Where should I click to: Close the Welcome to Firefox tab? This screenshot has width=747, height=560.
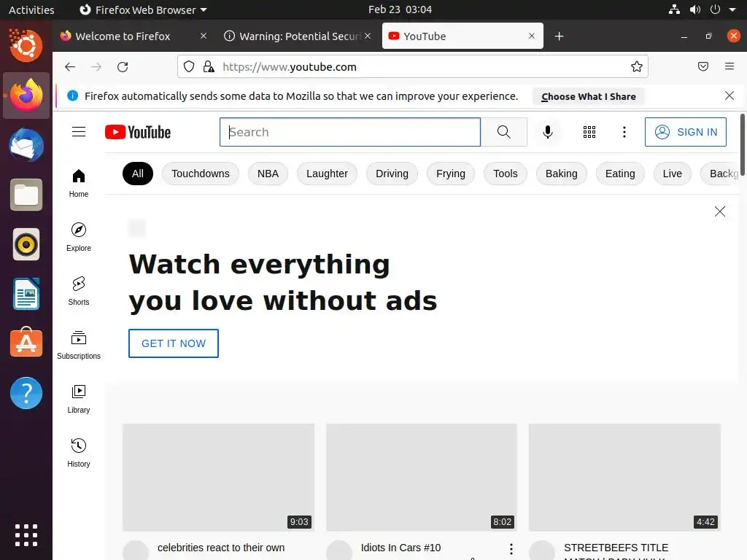[x=204, y=36]
